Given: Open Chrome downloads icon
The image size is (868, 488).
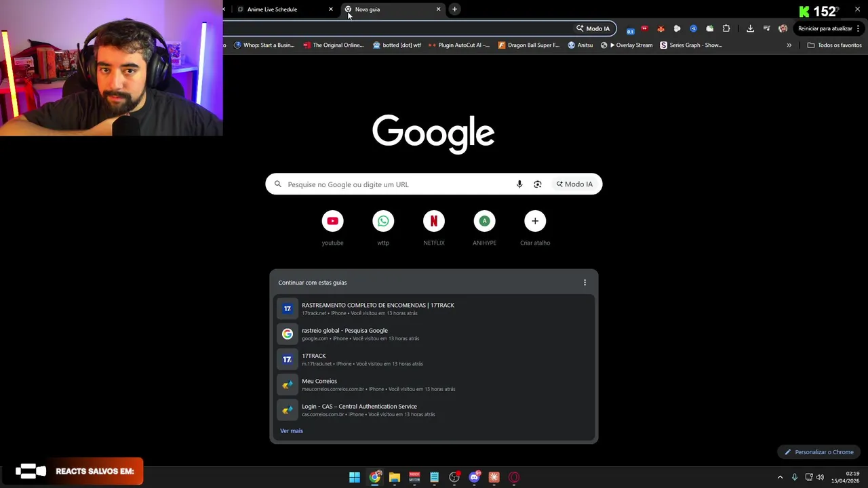Looking at the screenshot, I should [x=750, y=28].
